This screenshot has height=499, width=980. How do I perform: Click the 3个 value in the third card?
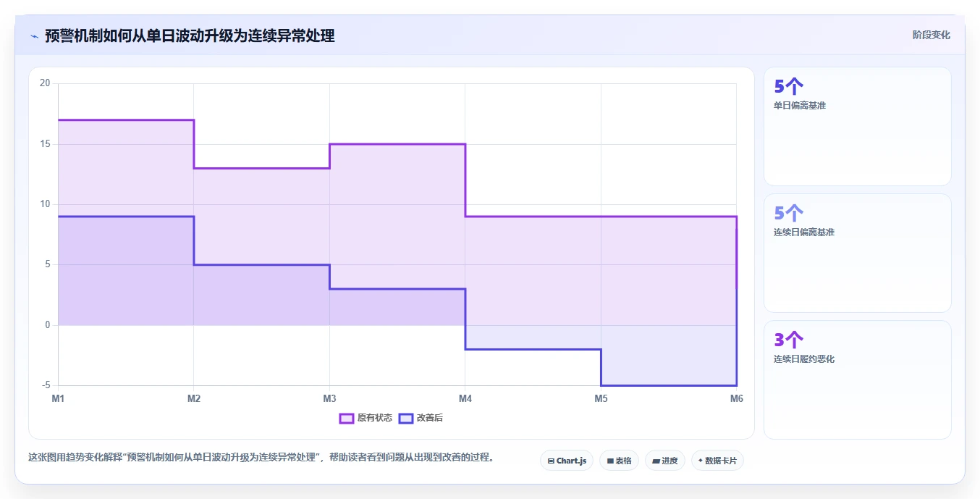pyautogui.click(x=789, y=340)
